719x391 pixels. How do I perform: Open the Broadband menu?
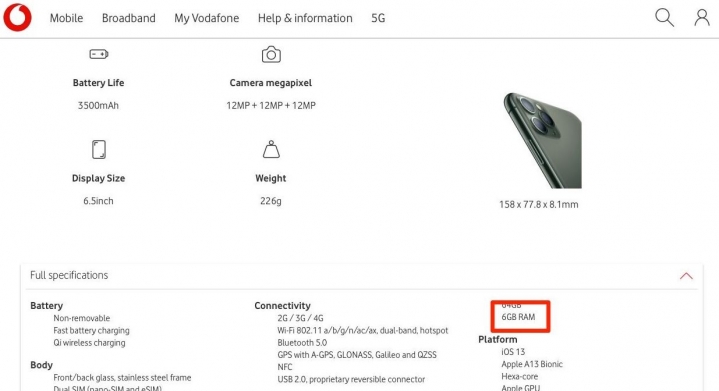[128, 18]
